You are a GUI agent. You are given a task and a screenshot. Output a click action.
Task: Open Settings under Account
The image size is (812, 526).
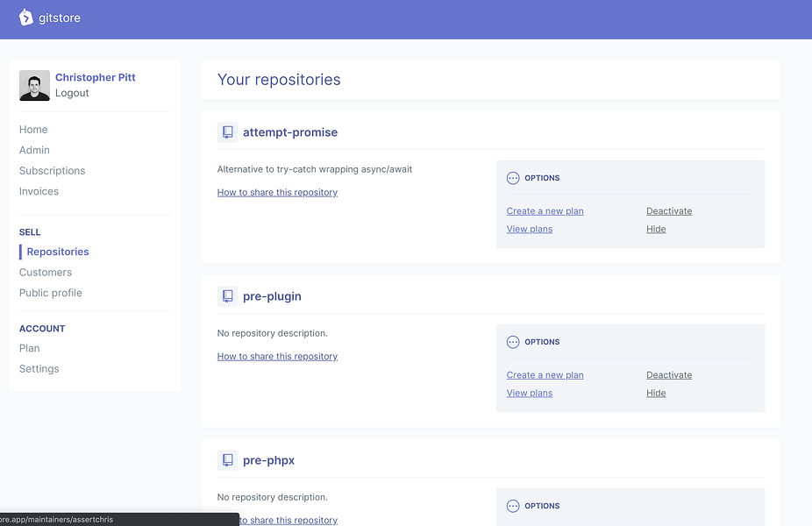click(x=39, y=369)
